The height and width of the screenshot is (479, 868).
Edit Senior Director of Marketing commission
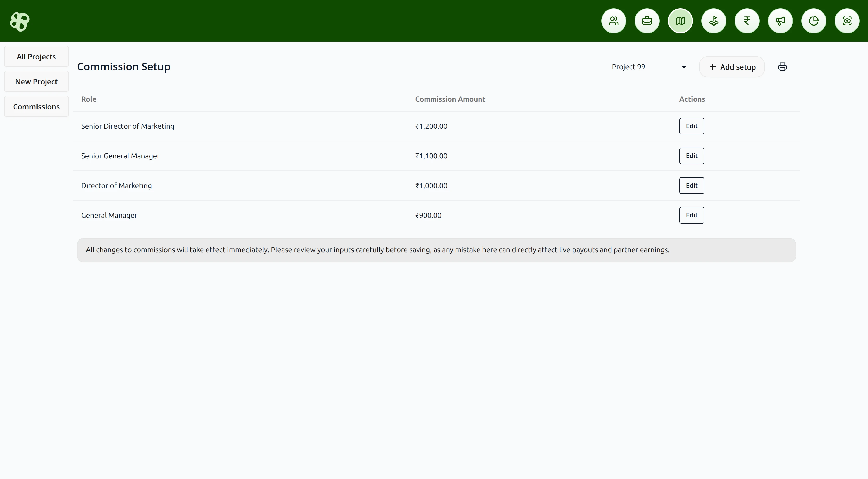pos(691,126)
